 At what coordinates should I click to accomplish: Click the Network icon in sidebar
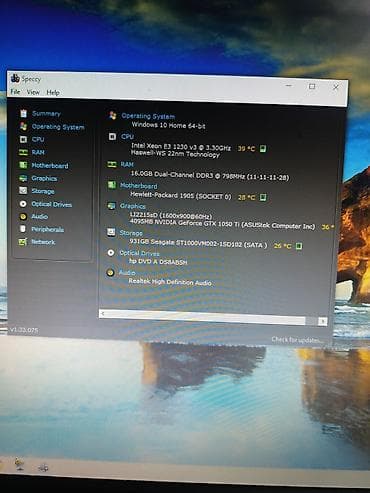pos(23,242)
